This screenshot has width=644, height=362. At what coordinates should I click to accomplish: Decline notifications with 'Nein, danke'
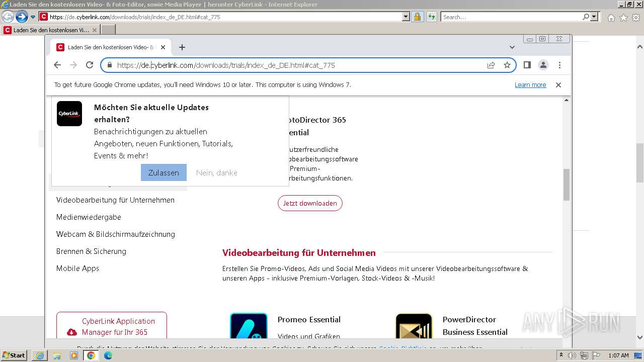point(216,172)
